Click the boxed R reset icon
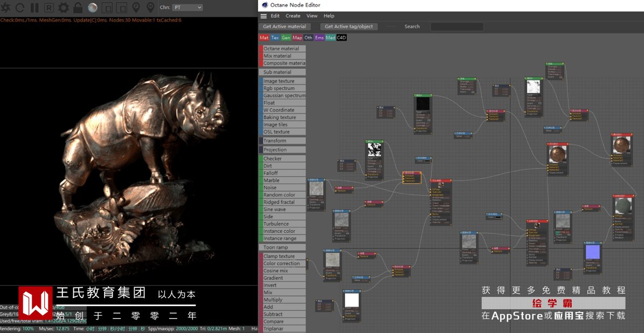This screenshot has width=644, height=333. pyautogui.click(x=49, y=8)
